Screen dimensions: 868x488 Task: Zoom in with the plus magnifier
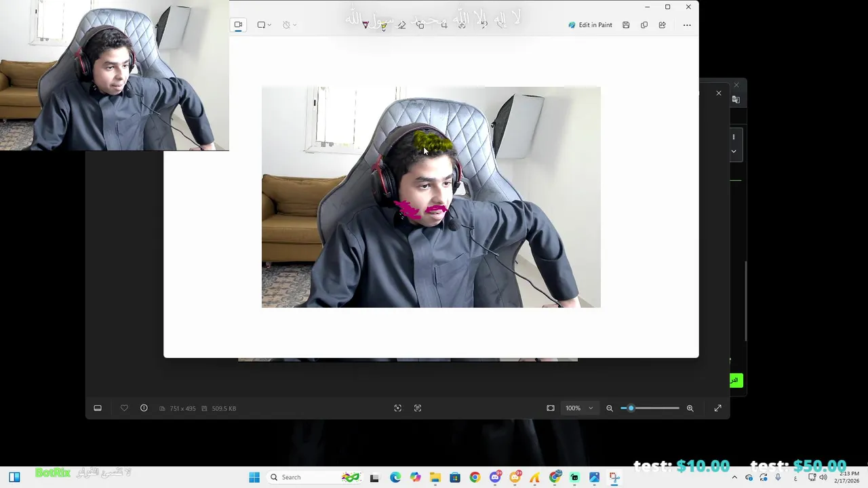click(690, 408)
